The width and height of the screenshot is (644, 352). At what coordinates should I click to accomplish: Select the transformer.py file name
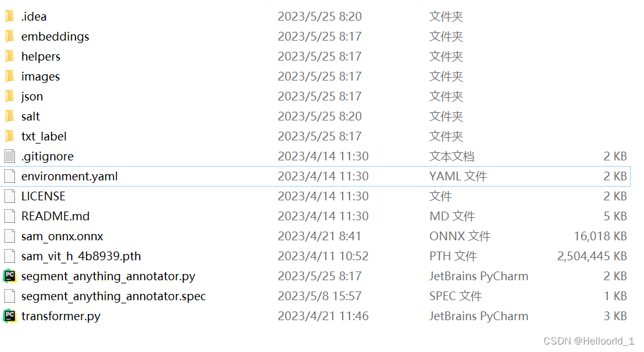pyautogui.click(x=61, y=316)
